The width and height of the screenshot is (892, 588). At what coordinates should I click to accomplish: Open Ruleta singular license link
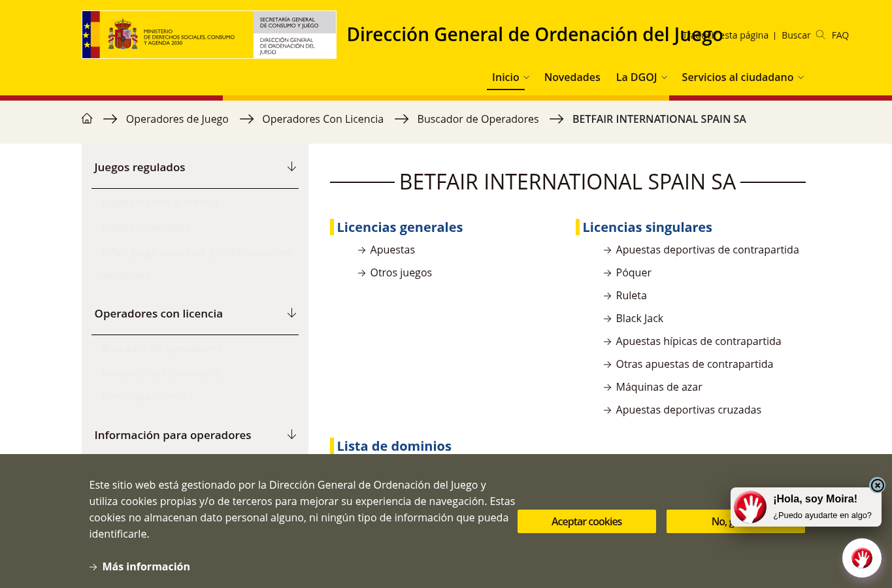click(x=631, y=295)
